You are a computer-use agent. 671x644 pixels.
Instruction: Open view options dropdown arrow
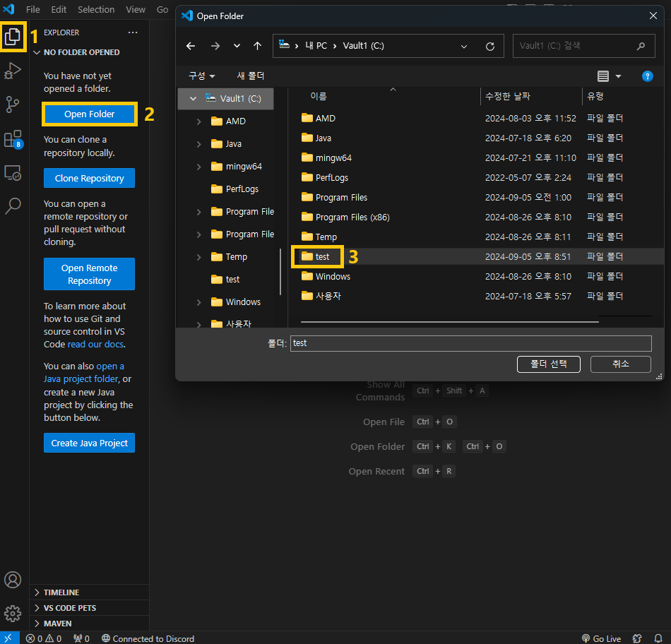click(618, 76)
